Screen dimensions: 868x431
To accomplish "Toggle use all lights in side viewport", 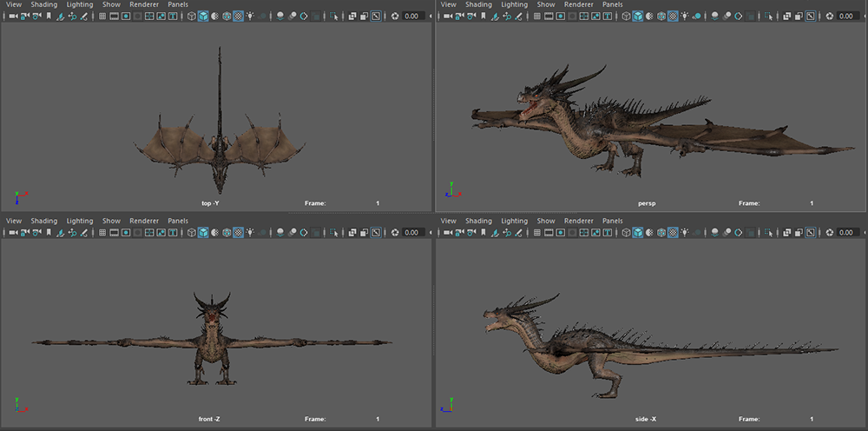I will click(x=685, y=233).
